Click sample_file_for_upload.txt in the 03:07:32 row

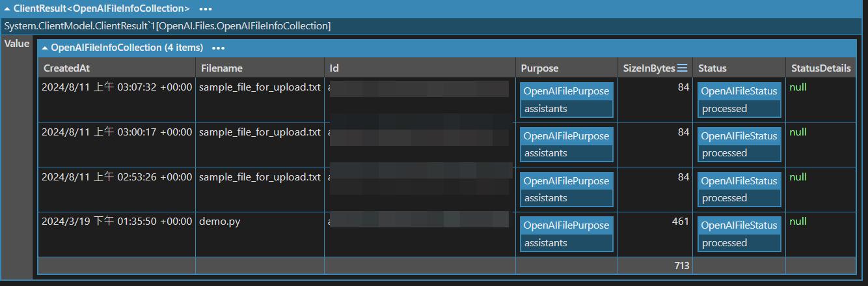click(x=260, y=87)
